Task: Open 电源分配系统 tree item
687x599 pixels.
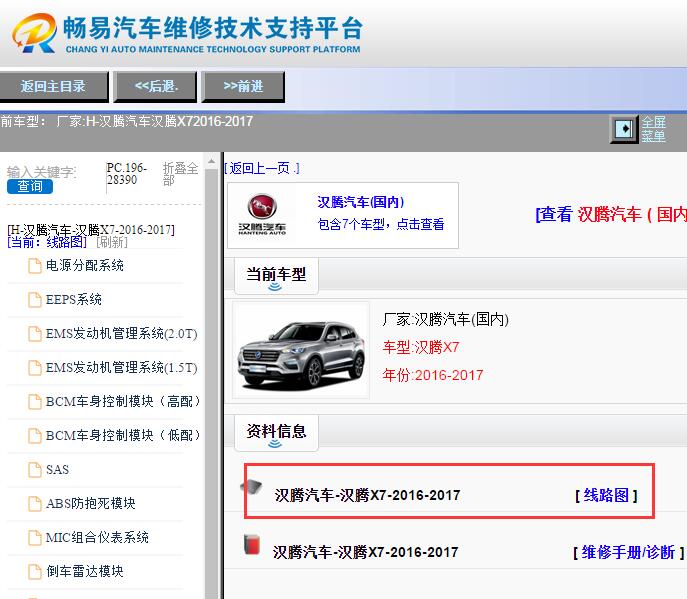Action: coord(85,265)
